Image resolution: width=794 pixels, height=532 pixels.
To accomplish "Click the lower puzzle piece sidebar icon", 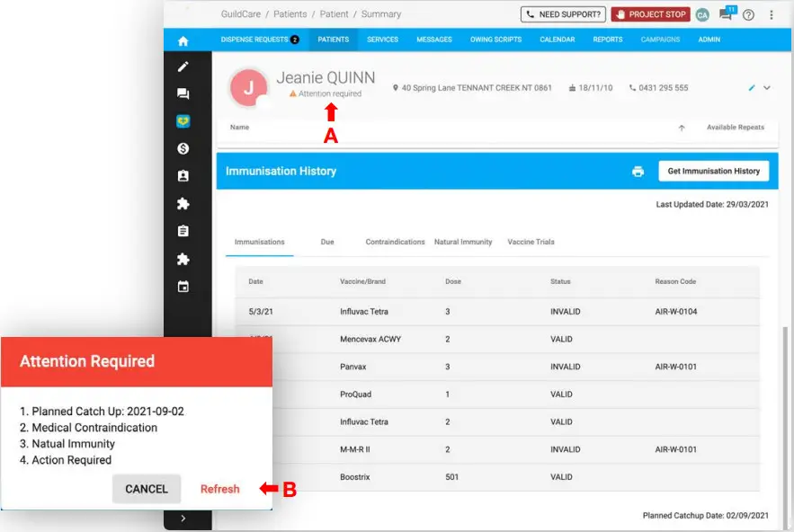I will (183, 259).
